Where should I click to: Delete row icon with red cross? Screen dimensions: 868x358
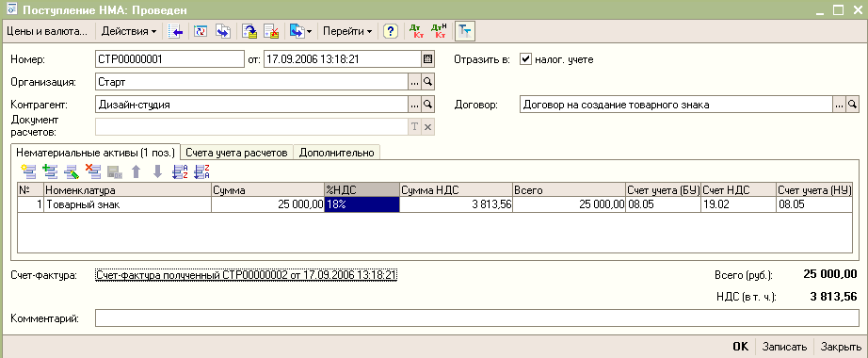[x=93, y=171]
